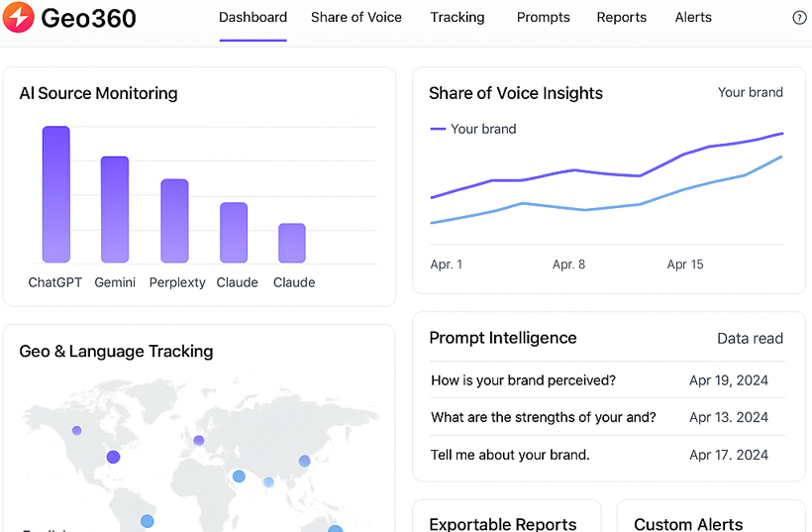Click the purple legend line beside Your brand
The width and height of the screenshot is (812, 532).
[x=438, y=129]
